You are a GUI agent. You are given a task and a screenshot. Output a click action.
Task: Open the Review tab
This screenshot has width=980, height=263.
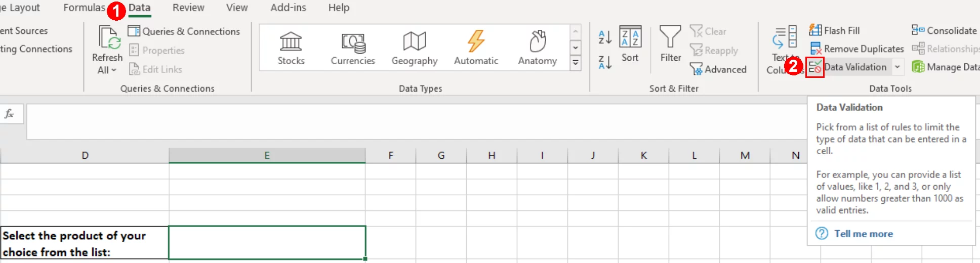188,8
